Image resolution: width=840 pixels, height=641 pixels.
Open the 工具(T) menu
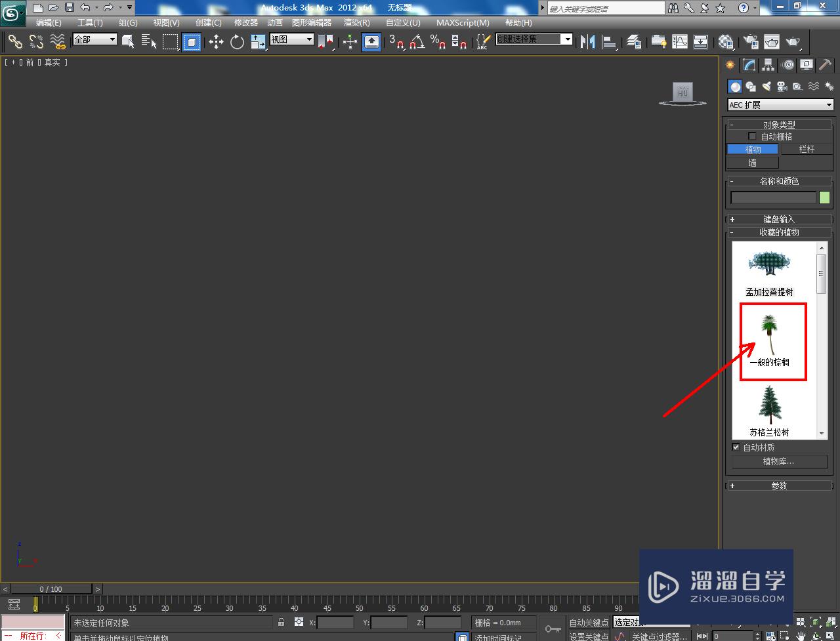pos(90,23)
